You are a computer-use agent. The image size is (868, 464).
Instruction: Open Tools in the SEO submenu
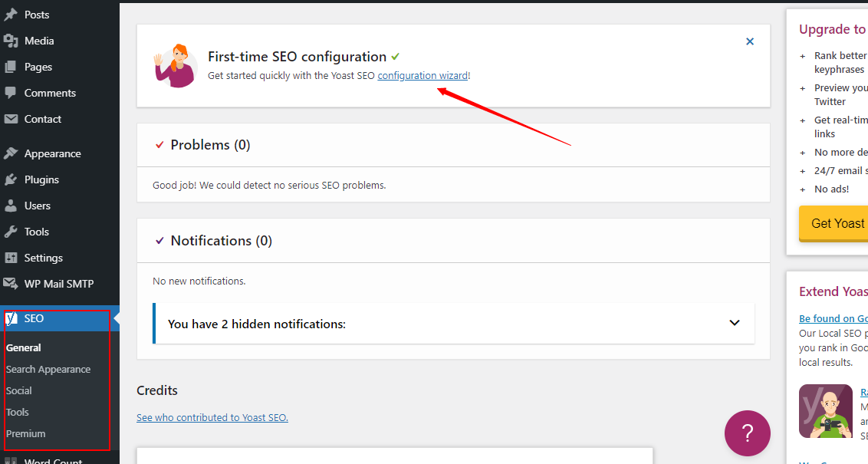tap(17, 413)
